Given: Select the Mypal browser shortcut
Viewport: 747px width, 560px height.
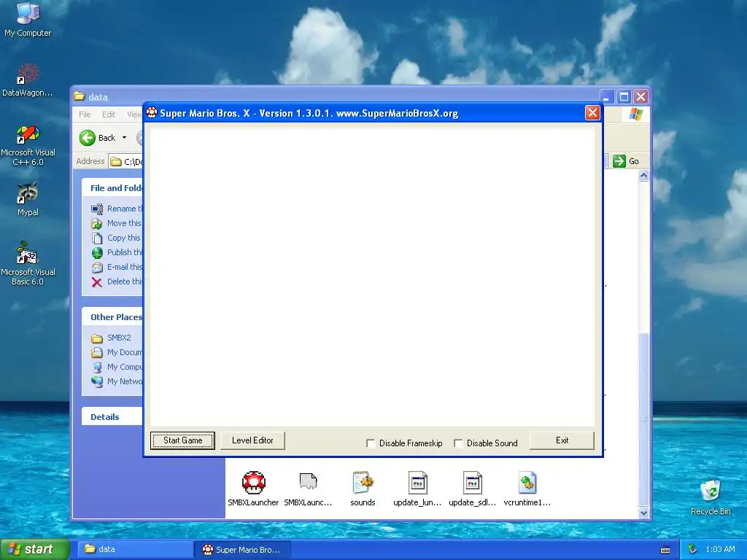Looking at the screenshot, I should point(28,199).
